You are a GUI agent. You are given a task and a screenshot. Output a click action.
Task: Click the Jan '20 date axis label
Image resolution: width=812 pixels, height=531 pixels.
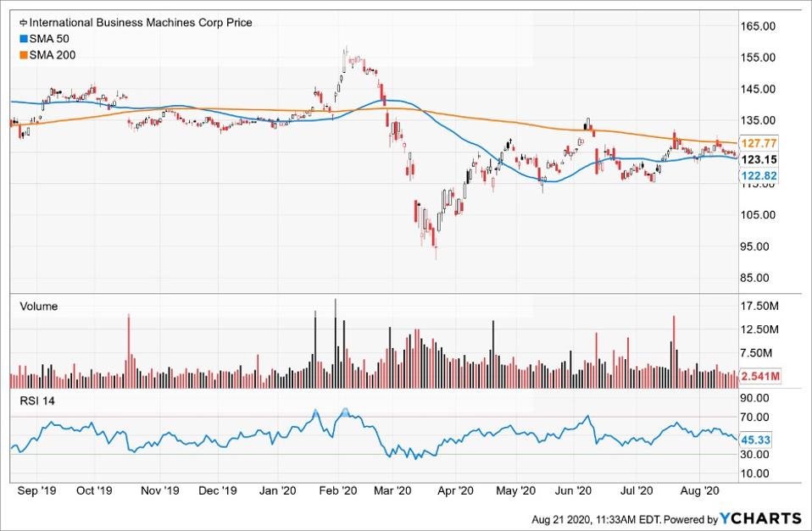coord(277,490)
